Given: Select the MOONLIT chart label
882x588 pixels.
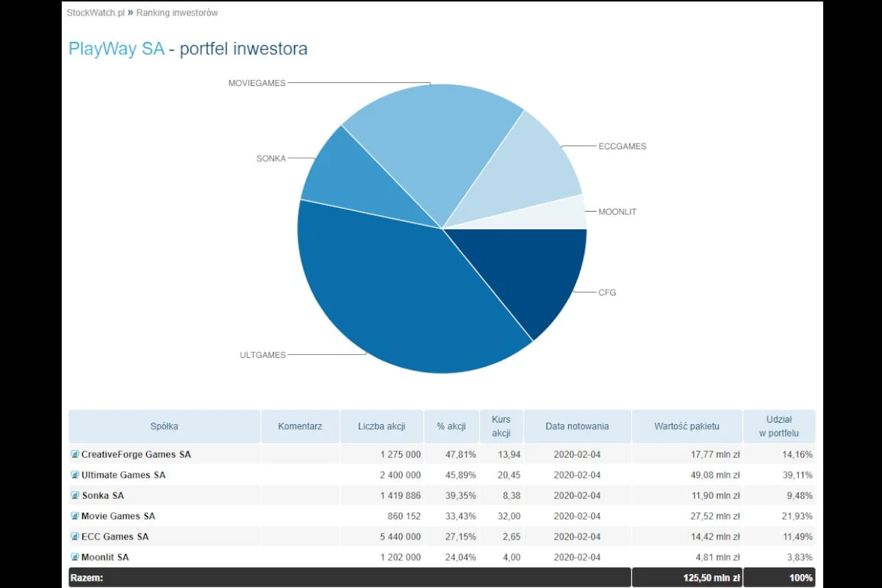Looking at the screenshot, I should click(617, 212).
